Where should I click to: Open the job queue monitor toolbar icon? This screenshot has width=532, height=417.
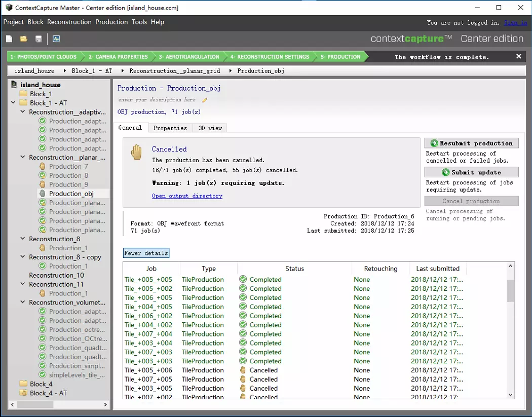tap(56, 39)
